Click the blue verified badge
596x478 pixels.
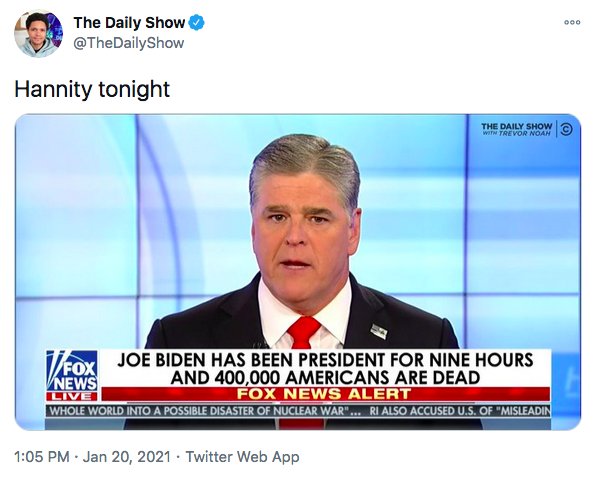[197, 23]
